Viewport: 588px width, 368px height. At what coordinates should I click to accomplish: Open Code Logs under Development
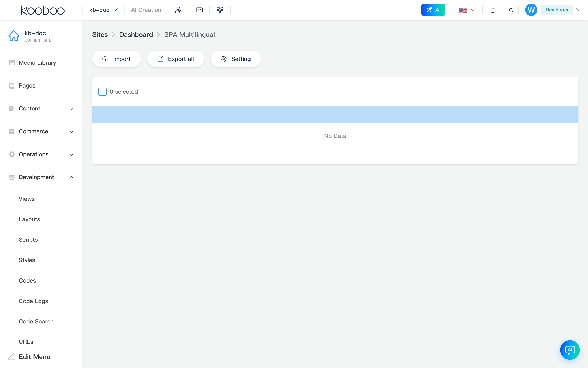33,301
